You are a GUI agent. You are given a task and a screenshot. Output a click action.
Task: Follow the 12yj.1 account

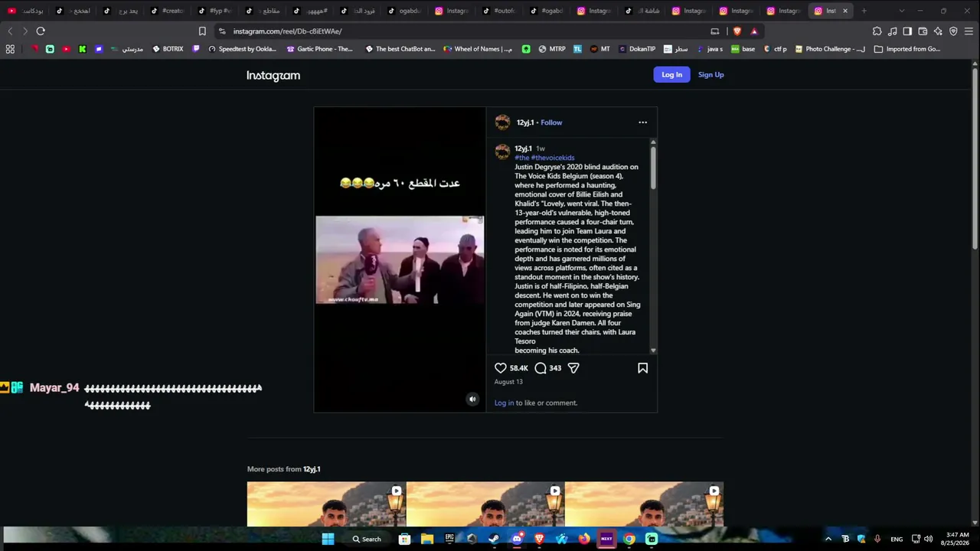[551, 122]
